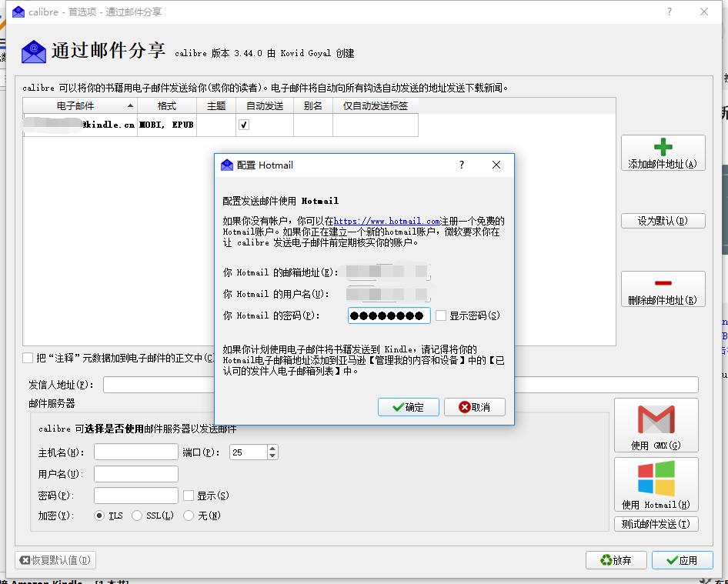Screen dimensions: 728x584
Task: Click the help question mark on 配置 Hotmail dialog
Action: point(460,165)
